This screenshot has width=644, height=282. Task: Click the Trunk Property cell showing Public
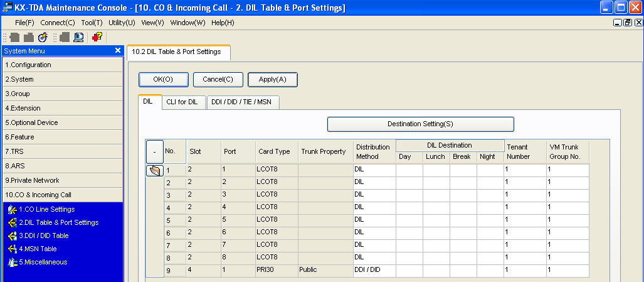tap(326, 271)
